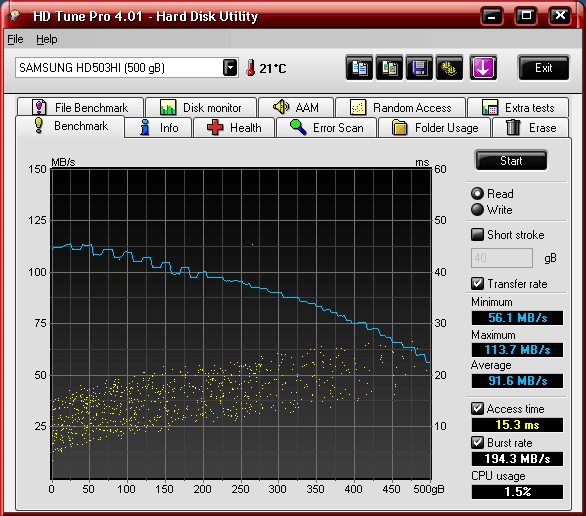Click the copy screenshot to clipboard icon
586x516 pixels.
[x=389, y=68]
